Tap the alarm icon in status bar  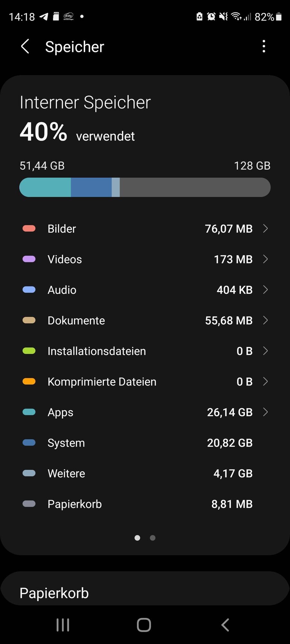click(211, 16)
